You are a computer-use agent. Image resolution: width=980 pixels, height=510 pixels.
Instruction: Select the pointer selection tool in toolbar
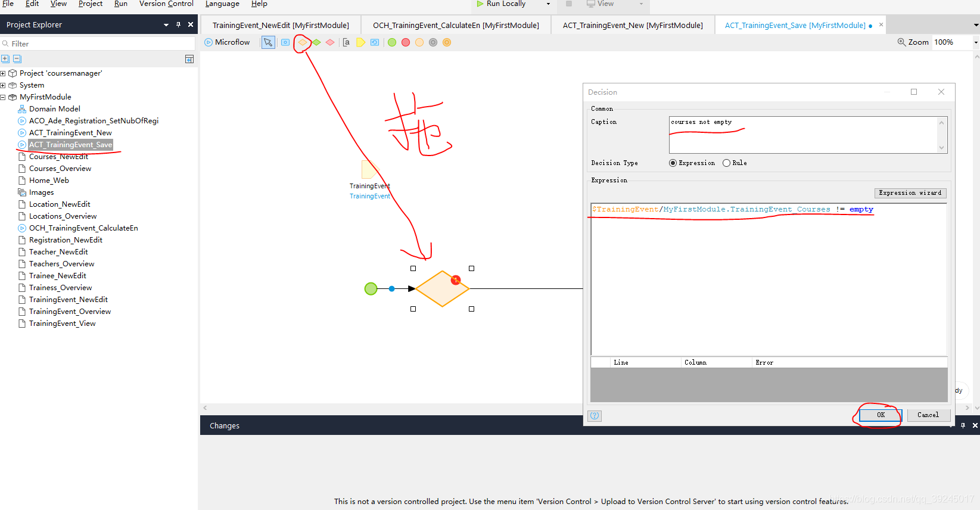point(268,42)
